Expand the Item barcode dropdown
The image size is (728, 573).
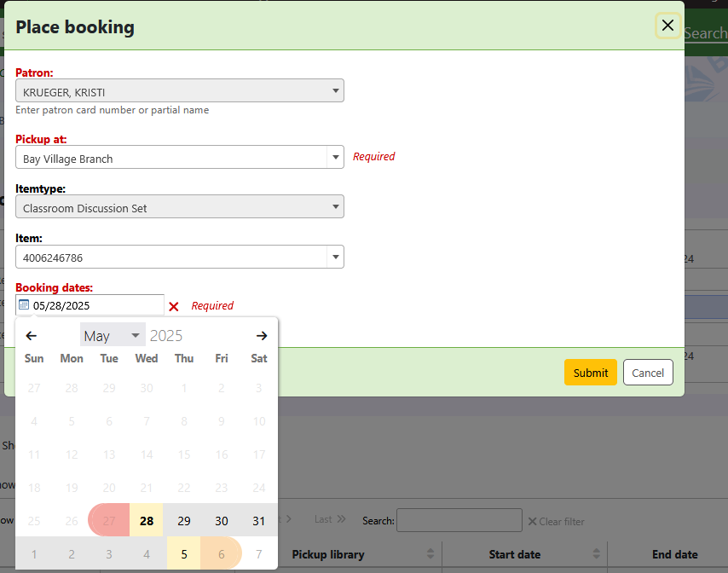[x=336, y=257]
